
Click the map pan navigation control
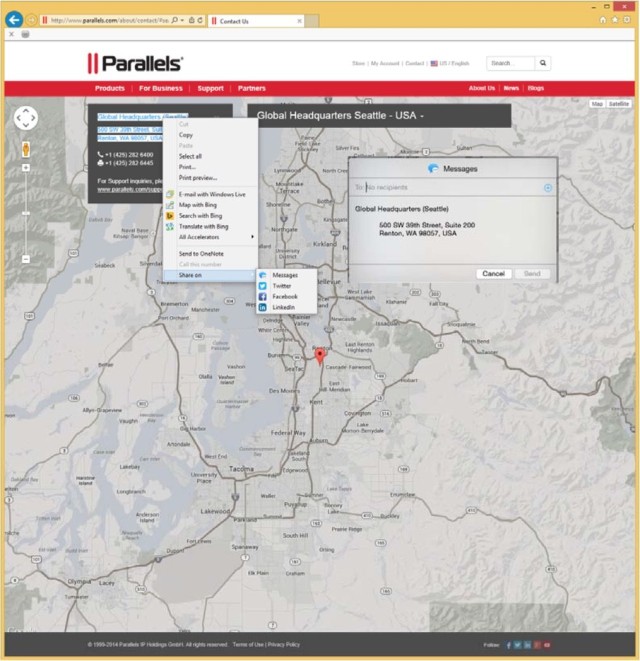(26, 119)
